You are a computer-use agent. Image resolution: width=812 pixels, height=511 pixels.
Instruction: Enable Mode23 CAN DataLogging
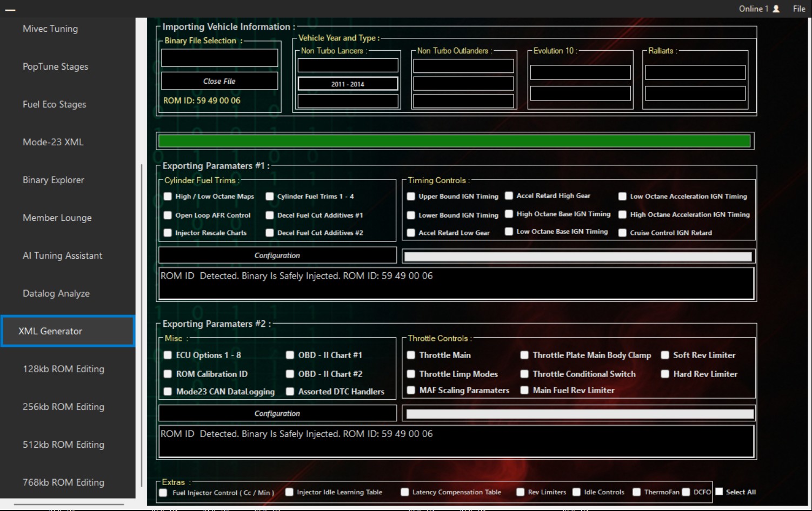pyautogui.click(x=168, y=391)
